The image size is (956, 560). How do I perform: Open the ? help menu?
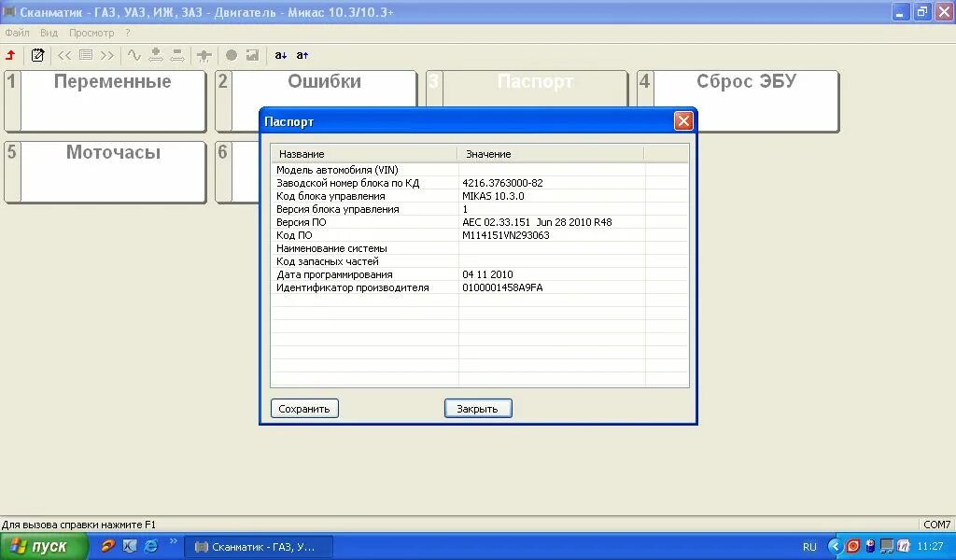tap(127, 33)
